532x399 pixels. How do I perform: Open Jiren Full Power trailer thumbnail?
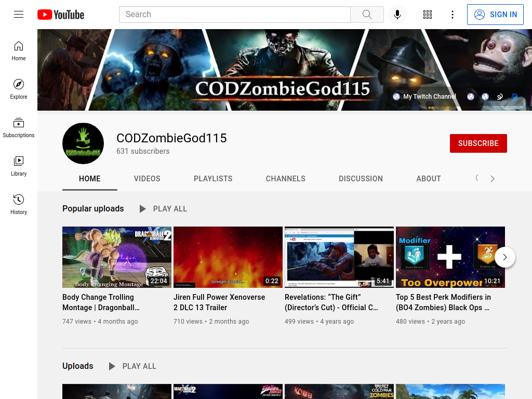pos(228,257)
